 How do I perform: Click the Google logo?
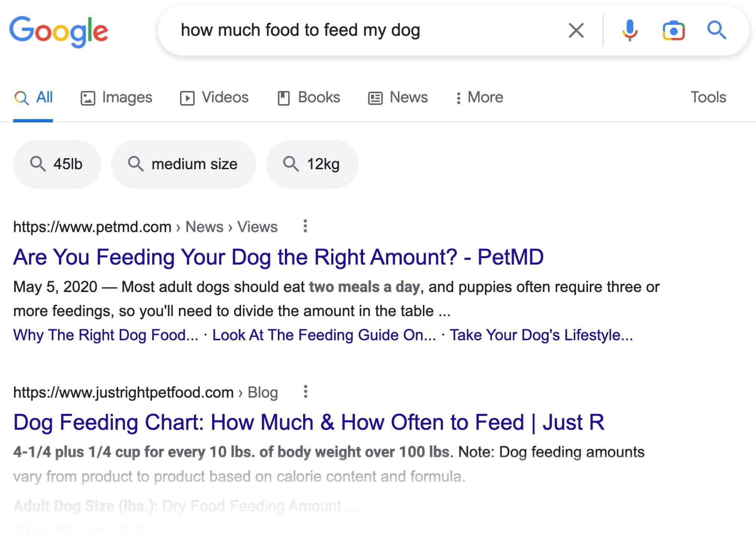click(x=59, y=31)
